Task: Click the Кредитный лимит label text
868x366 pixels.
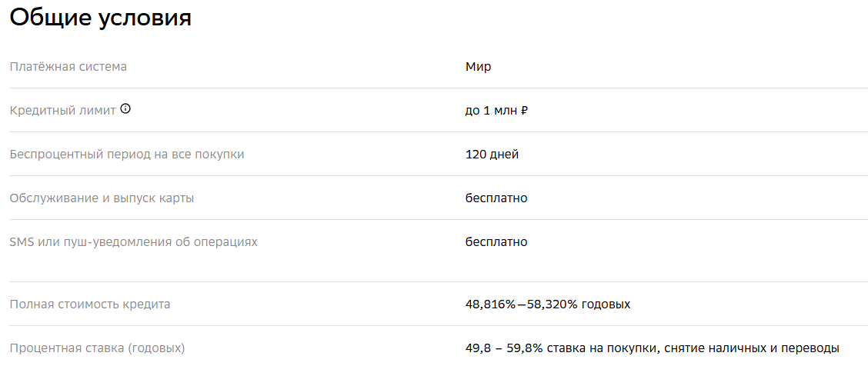Action: [62, 111]
